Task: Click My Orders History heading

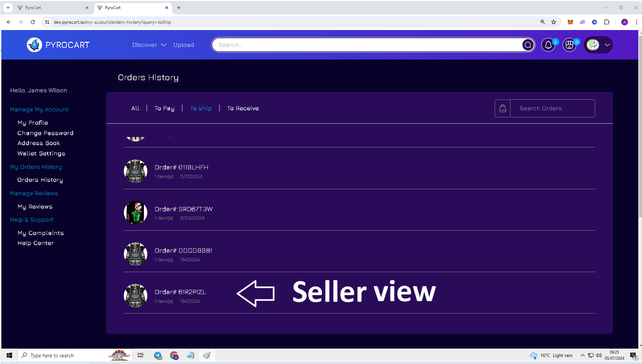Action: click(x=36, y=167)
